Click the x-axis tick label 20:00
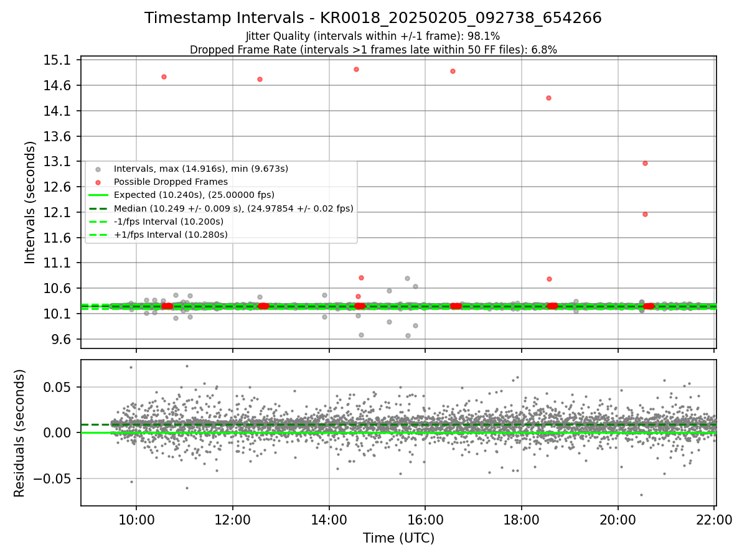 click(x=618, y=521)
